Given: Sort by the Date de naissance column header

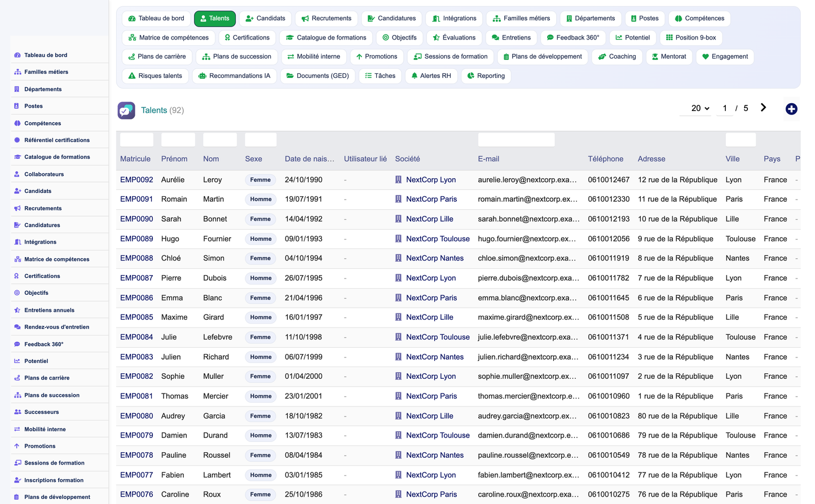Looking at the screenshot, I should coord(310,159).
